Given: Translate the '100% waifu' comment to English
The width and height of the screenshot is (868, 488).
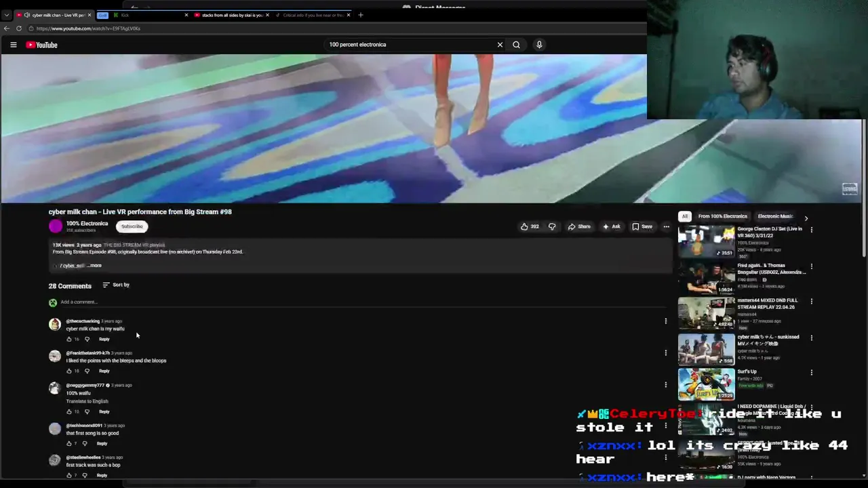Looking at the screenshot, I should click(x=87, y=401).
